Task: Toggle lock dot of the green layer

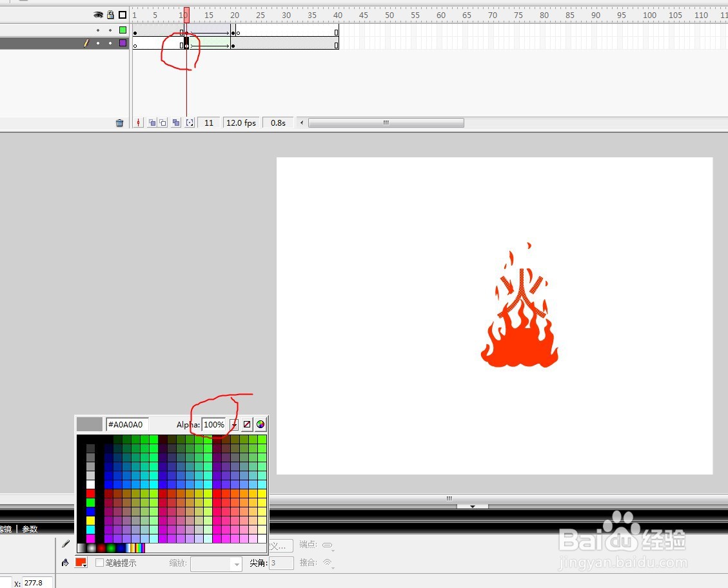Action: pyautogui.click(x=110, y=30)
